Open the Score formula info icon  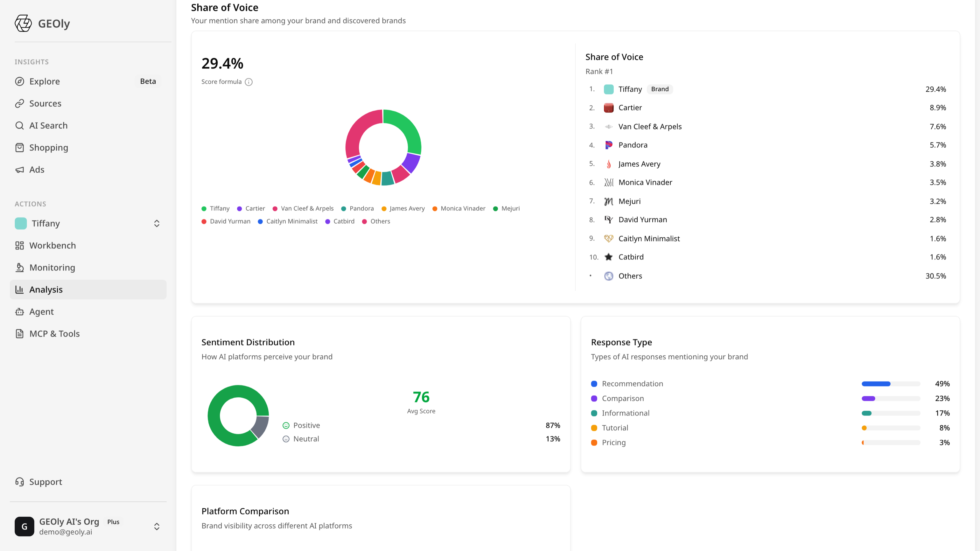click(x=249, y=82)
